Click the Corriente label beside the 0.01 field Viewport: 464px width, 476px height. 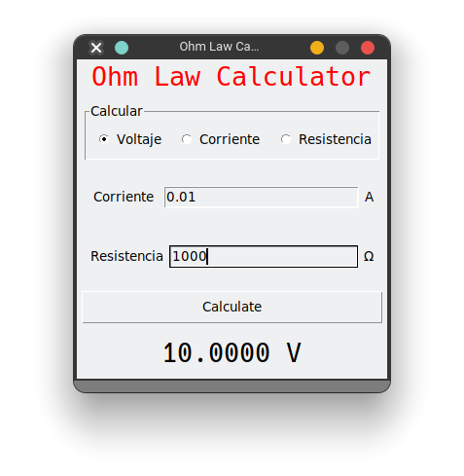tap(124, 197)
